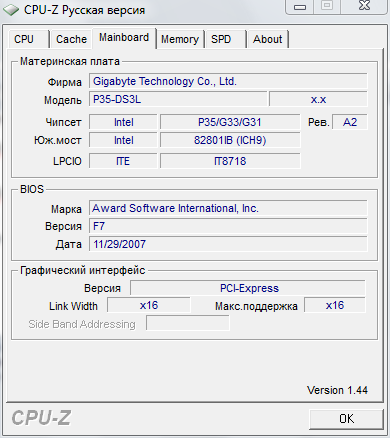Click the Материнская плата group title
The height and width of the screenshot is (438, 390).
click(x=70, y=61)
